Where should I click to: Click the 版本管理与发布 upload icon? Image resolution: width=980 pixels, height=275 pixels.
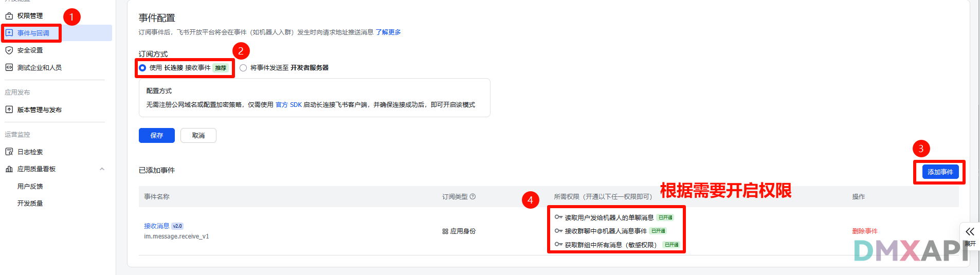coord(9,109)
